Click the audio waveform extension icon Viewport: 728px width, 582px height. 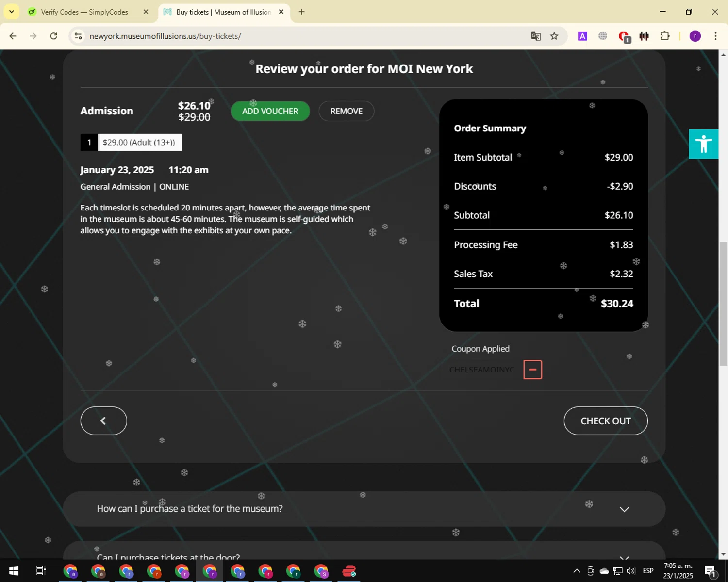[x=644, y=36]
